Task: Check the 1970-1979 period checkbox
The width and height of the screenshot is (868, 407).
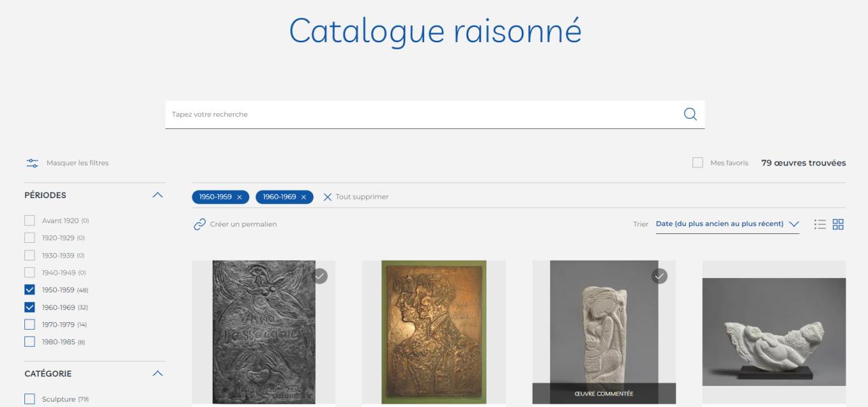Action: point(29,325)
